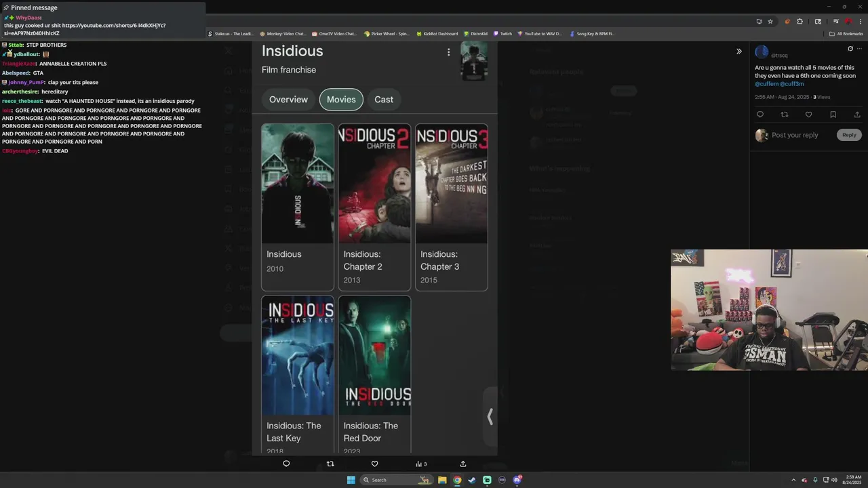Open the Cast tab
868x488 pixels.
pyautogui.click(x=384, y=100)
